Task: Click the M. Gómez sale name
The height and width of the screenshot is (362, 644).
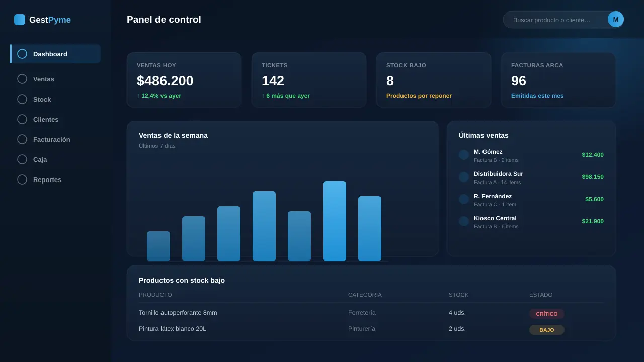Action: coord(488,152)
